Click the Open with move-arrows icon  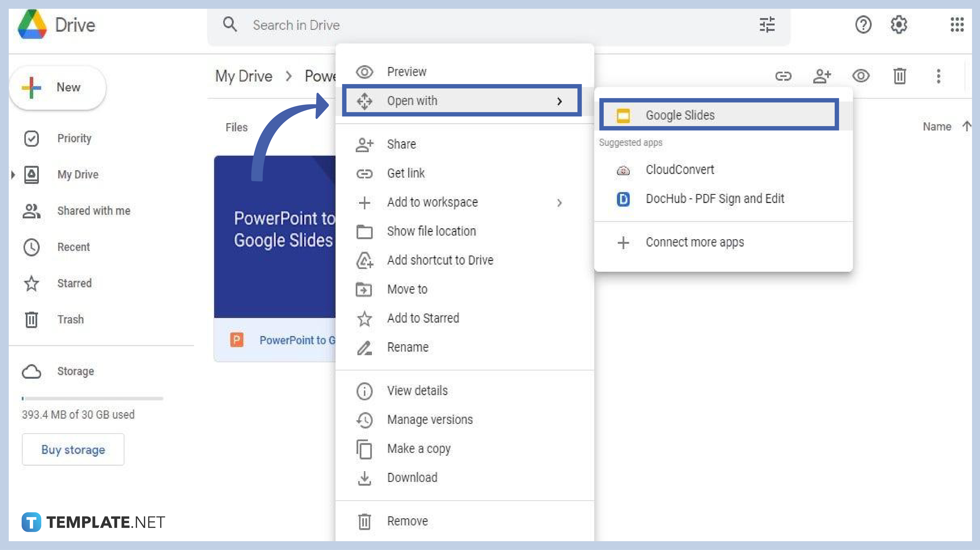[x=364, y=101]
